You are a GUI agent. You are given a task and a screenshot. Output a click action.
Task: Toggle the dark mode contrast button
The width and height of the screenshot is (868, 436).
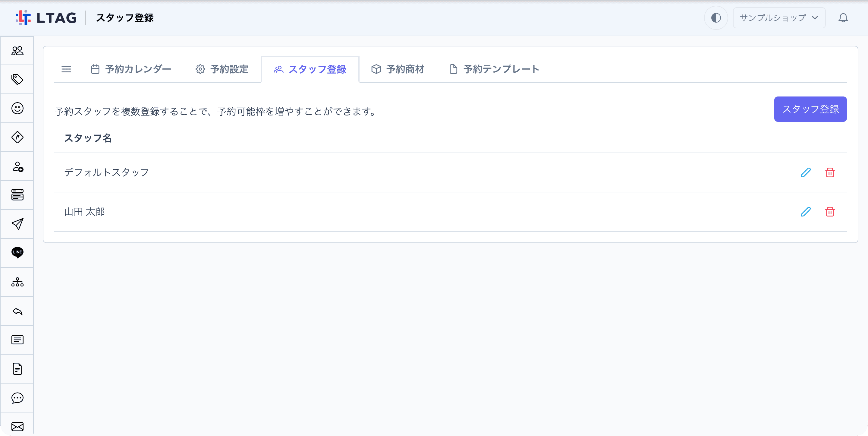(716, 18)
